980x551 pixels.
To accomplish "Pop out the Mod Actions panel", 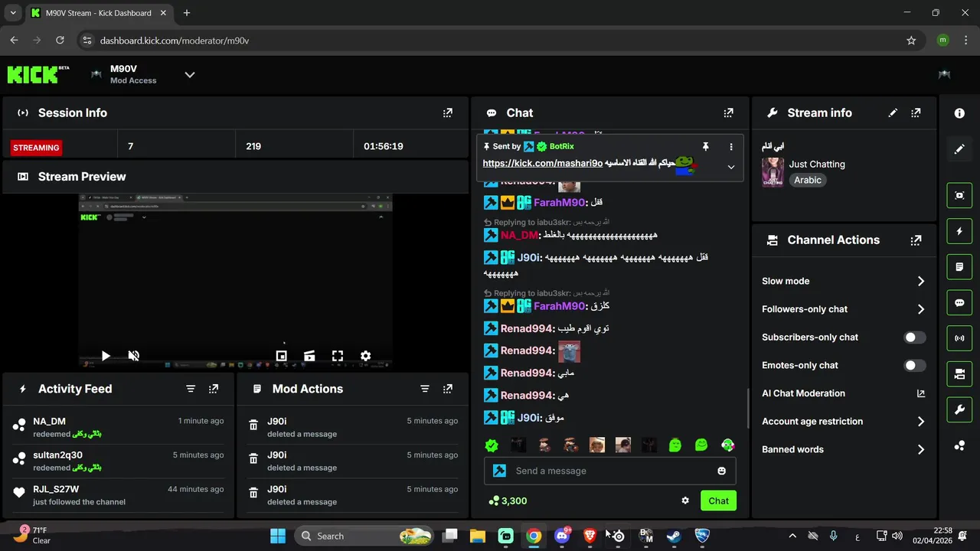I will point(448,389).
